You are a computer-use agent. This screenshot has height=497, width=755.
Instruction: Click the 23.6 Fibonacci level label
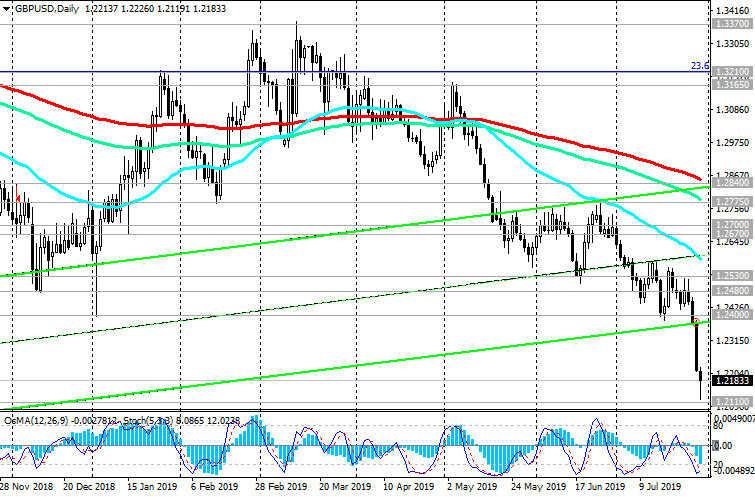pyautogui.click(x=700, y=66)
